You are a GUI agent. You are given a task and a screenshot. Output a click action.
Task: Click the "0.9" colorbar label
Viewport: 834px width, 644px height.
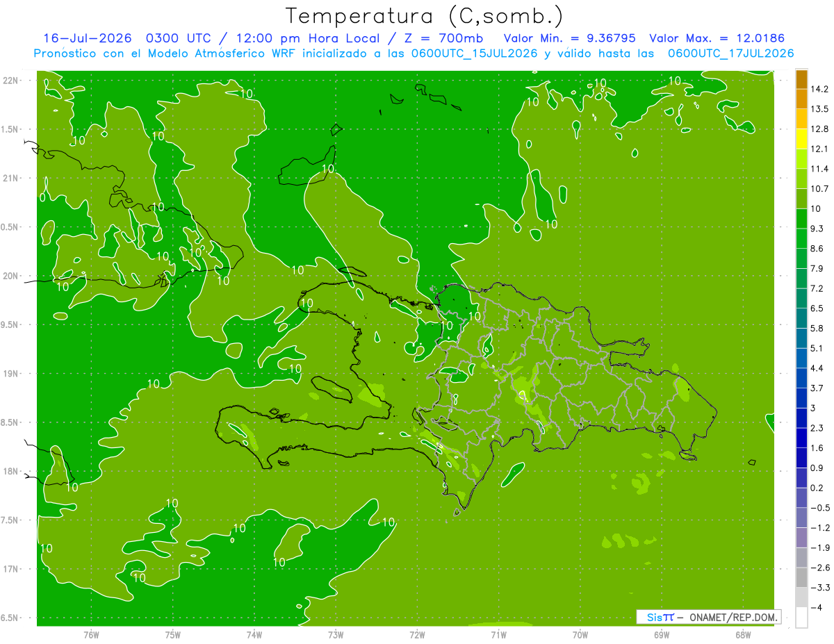818,468
